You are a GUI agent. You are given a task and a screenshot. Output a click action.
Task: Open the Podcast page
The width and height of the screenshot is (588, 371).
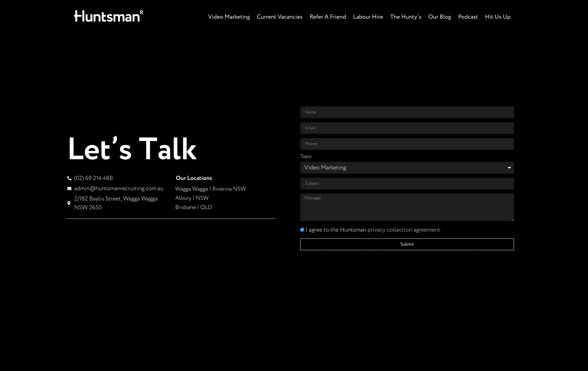click(x=468, y=17)
